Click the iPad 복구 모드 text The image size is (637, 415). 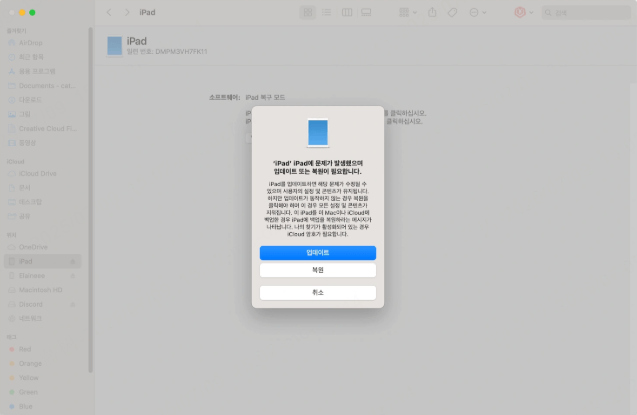coord(265,97)
